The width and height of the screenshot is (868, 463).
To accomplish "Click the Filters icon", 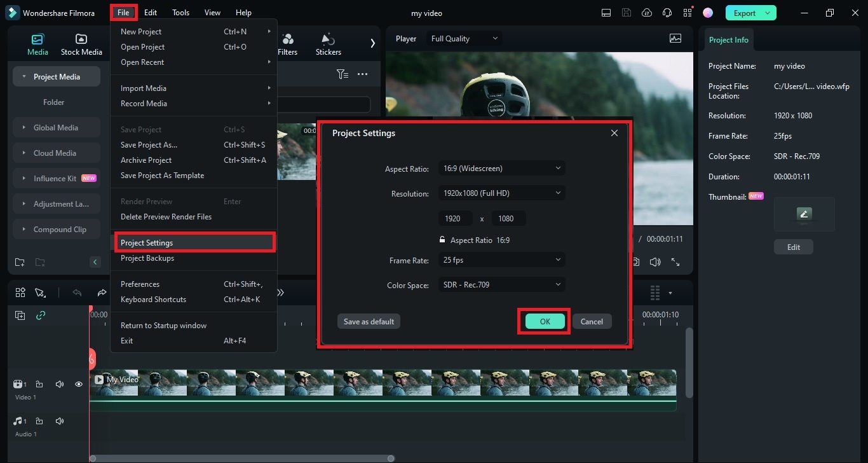I will 287,45.
